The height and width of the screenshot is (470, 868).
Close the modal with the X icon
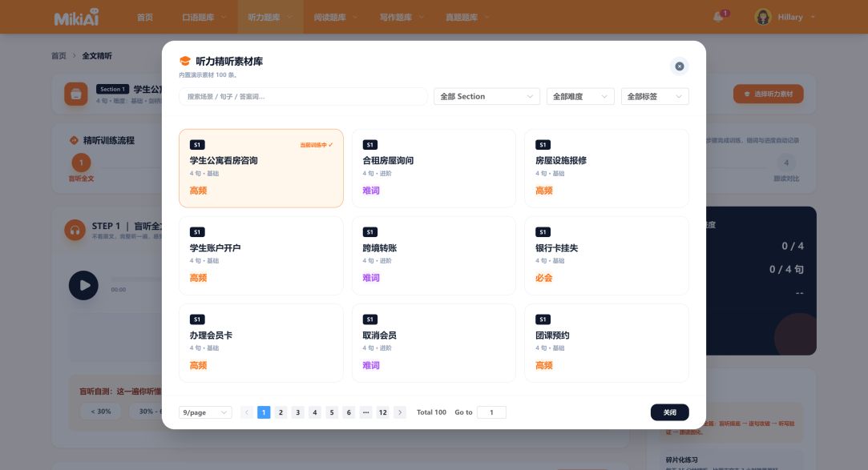click(679, 66)
